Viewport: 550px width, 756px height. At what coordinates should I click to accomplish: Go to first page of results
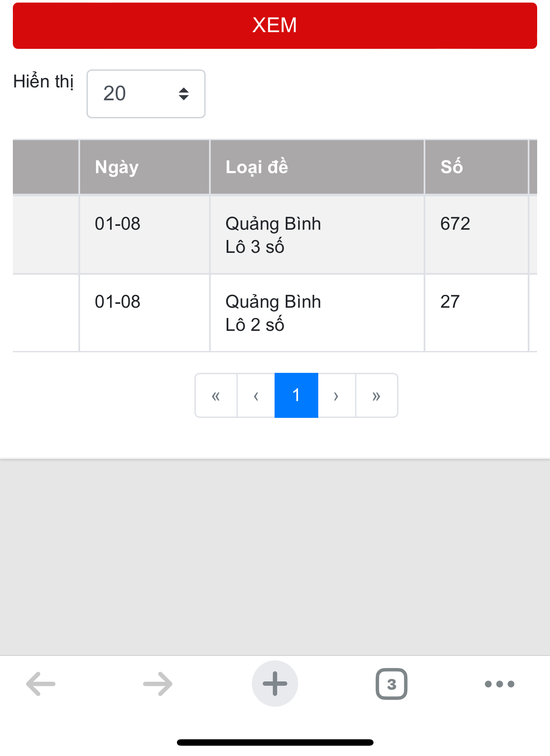(x=216, y=396)
